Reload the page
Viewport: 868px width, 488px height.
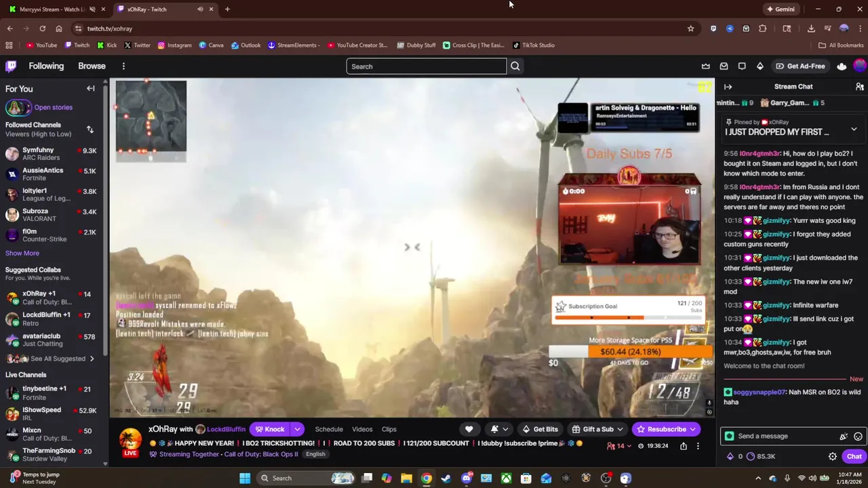tap(42, 28)
